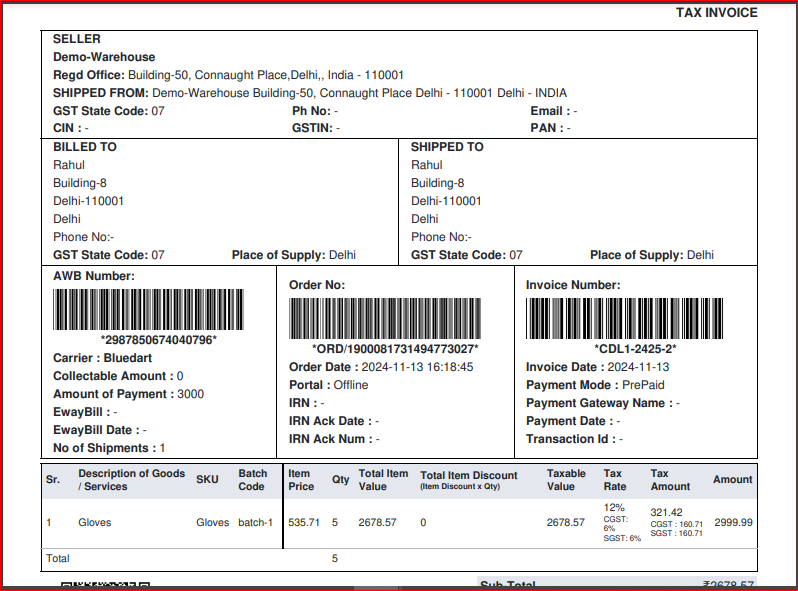Click Place of Supply: Delhi under BILLED TO

[x=294, y=255]
